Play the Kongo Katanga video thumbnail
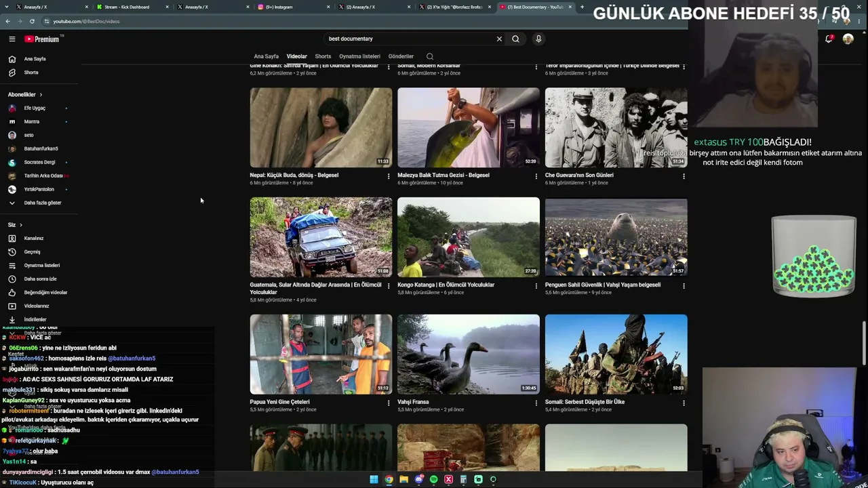Viewport: 868px width, 488px height. (469, 237)
